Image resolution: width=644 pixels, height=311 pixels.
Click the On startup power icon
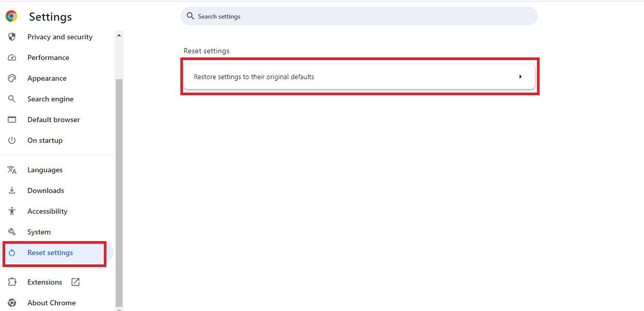click(12, 140)
